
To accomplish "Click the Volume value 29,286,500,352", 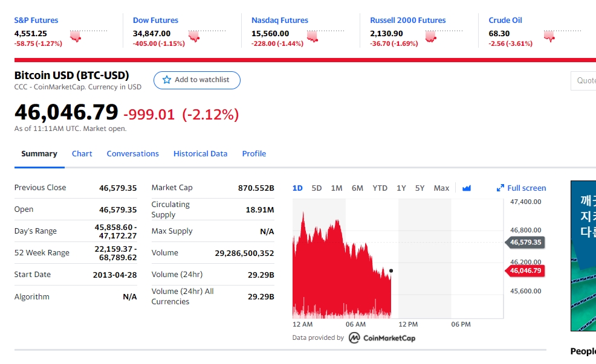I will [244, 253].
